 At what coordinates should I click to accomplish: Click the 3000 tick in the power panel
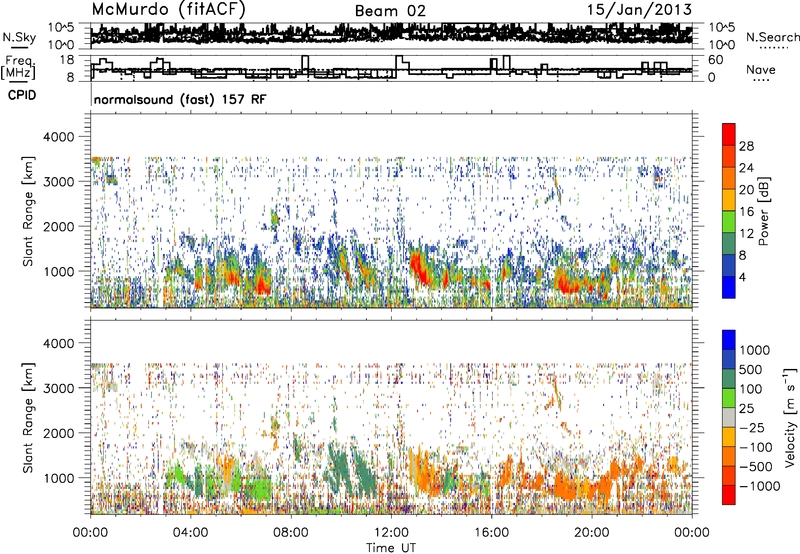click(61, 182)
